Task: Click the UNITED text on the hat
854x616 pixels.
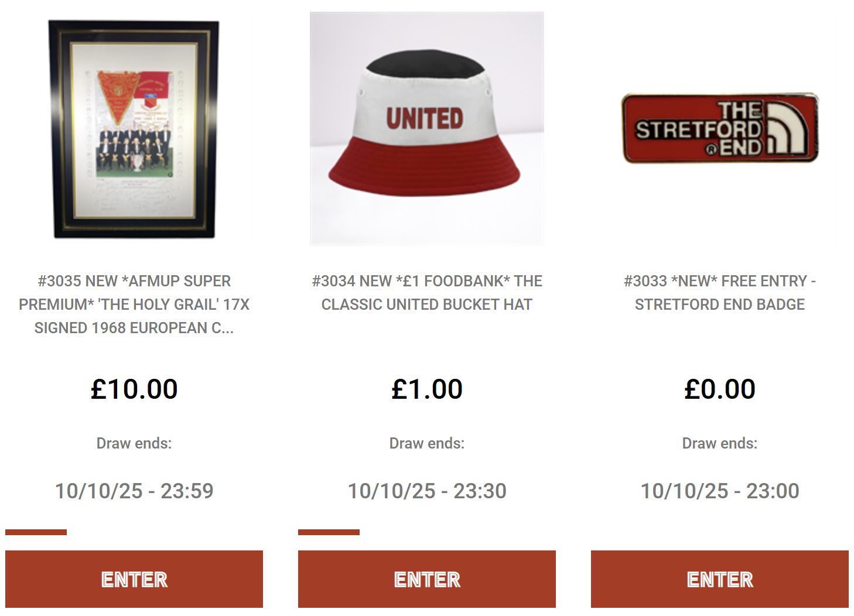Action: tap(425, 119)
